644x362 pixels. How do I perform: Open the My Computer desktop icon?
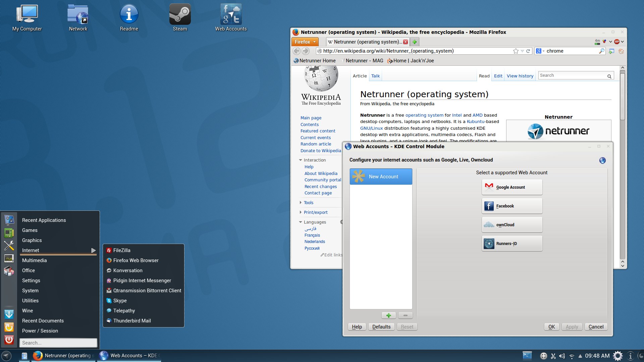click(x=27, y=18)
